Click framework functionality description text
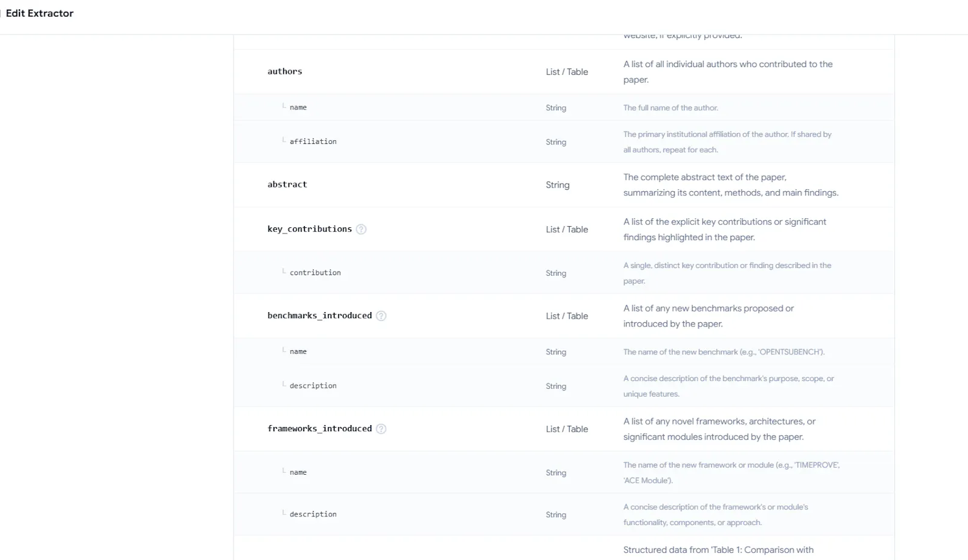 716,515
